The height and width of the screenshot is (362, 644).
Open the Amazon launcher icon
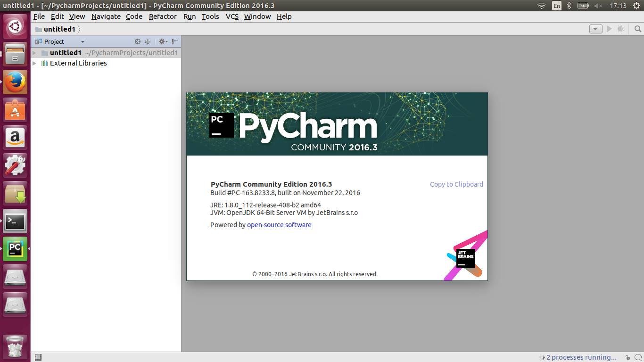click(x=15, y=138)
